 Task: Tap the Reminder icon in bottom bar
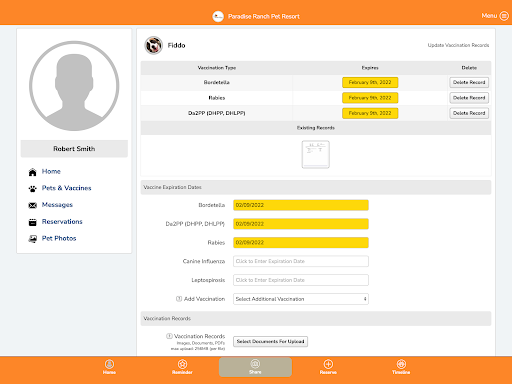click(182, 364)
